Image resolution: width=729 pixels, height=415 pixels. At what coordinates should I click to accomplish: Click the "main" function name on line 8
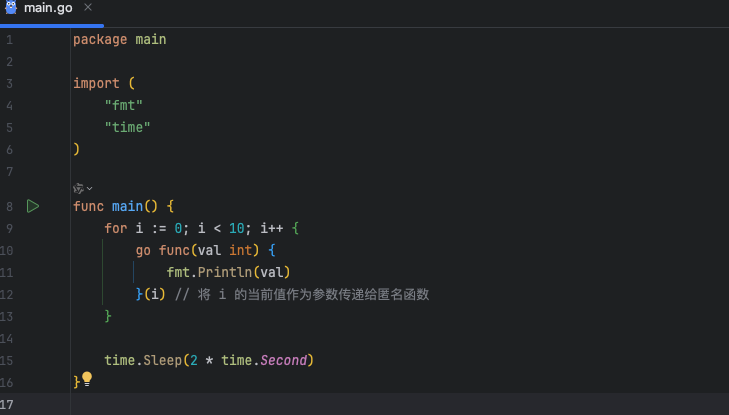[x=127, y=206]
